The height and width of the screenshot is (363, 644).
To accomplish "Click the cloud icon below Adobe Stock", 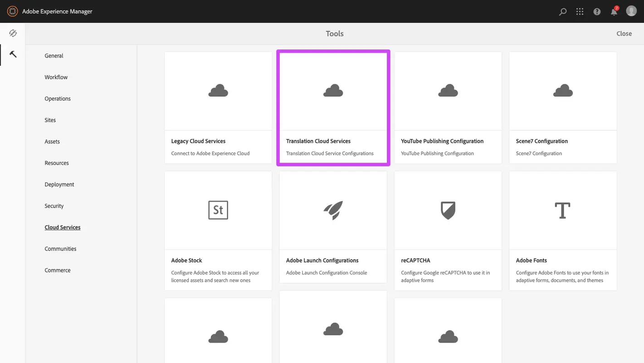I will pyautogui.click(x=218, y=337).
